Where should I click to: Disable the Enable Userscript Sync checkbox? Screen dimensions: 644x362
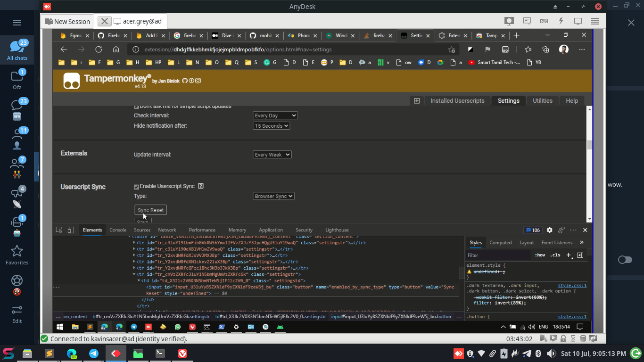tap(136, 187)
